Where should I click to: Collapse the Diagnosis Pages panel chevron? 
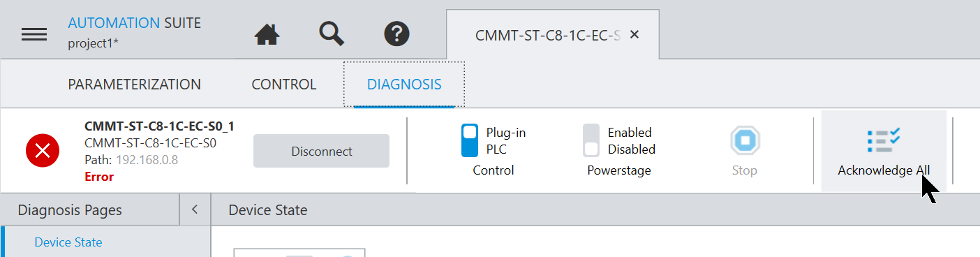[x=195, y=210]
